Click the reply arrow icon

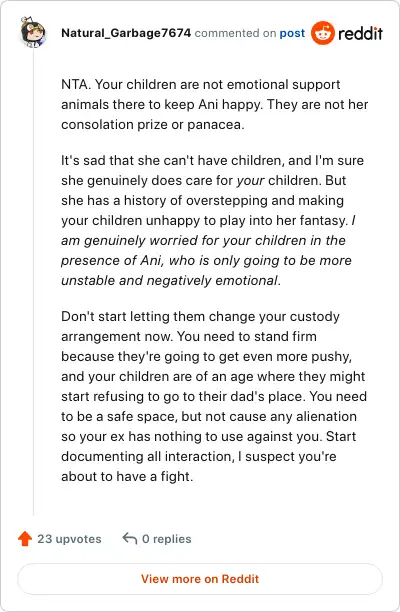pos(130,539)
